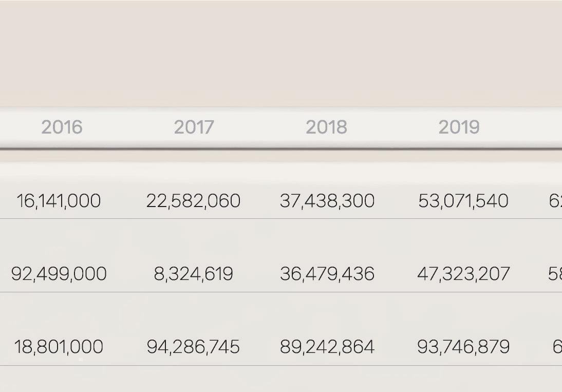
Task: Click the cell showing 37,438,300
Action: pos(327,201)
